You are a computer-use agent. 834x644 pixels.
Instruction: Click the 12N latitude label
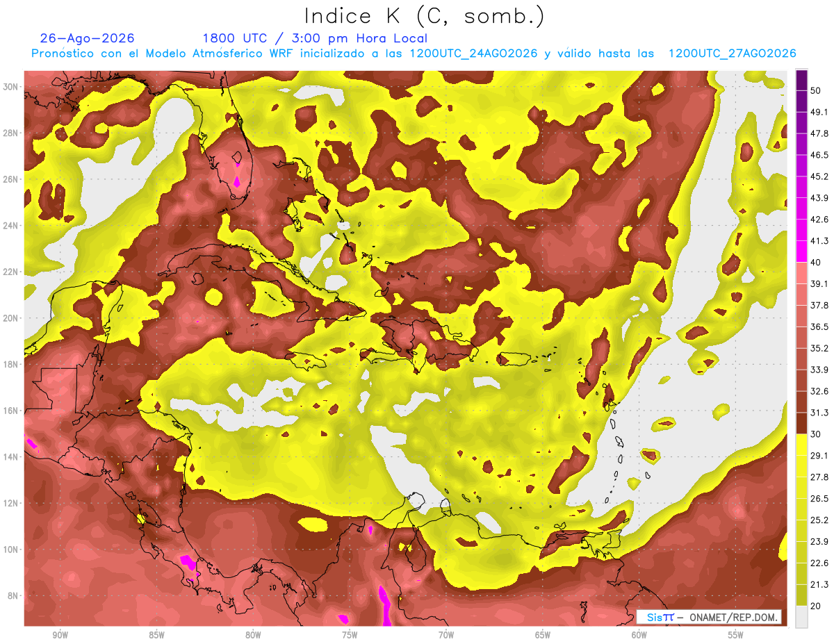tap(11, 503)
